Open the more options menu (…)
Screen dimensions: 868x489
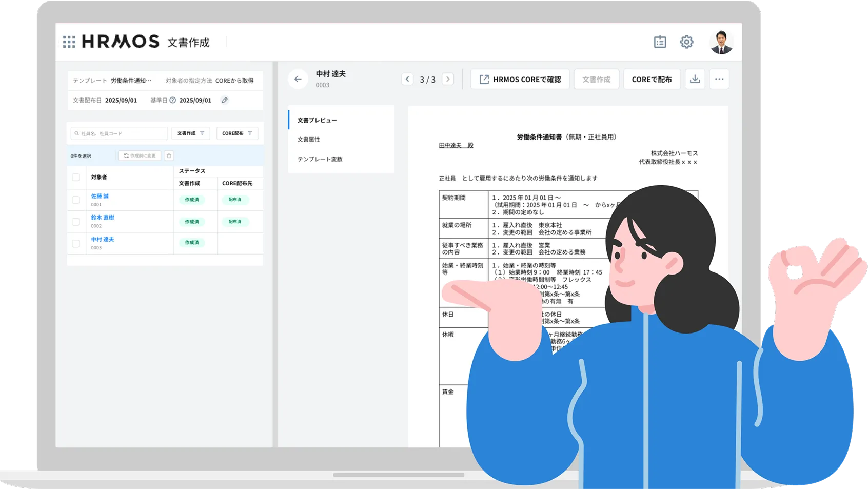719,79
